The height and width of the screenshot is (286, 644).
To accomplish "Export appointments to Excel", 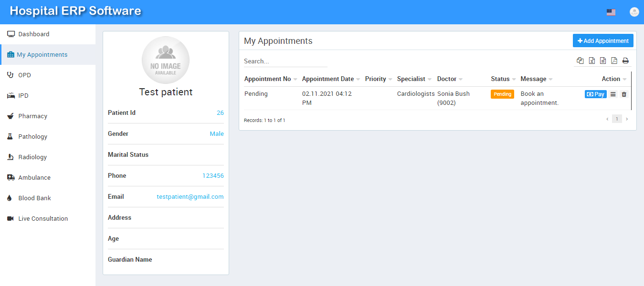I will tap(591, 61).
